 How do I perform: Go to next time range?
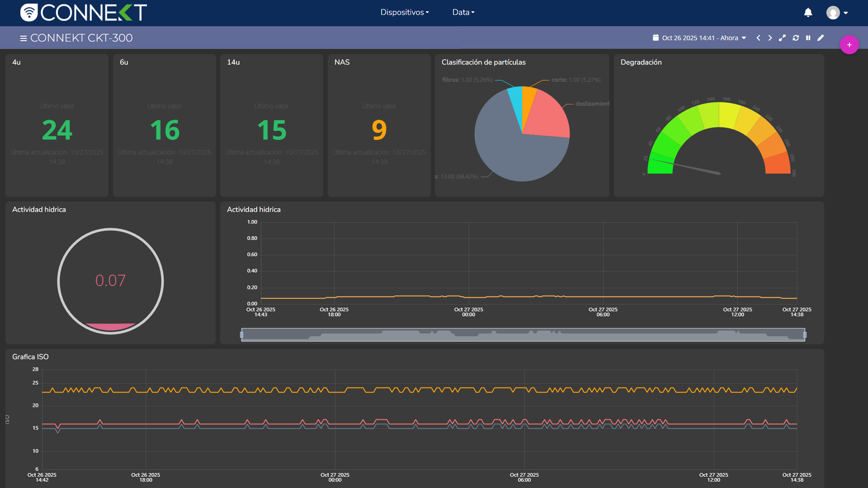770,38
